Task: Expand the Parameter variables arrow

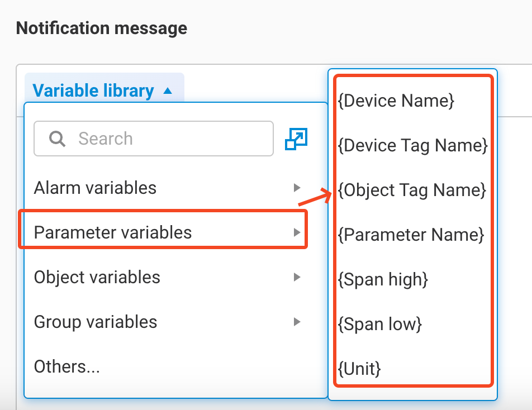Action: point(297,232)
